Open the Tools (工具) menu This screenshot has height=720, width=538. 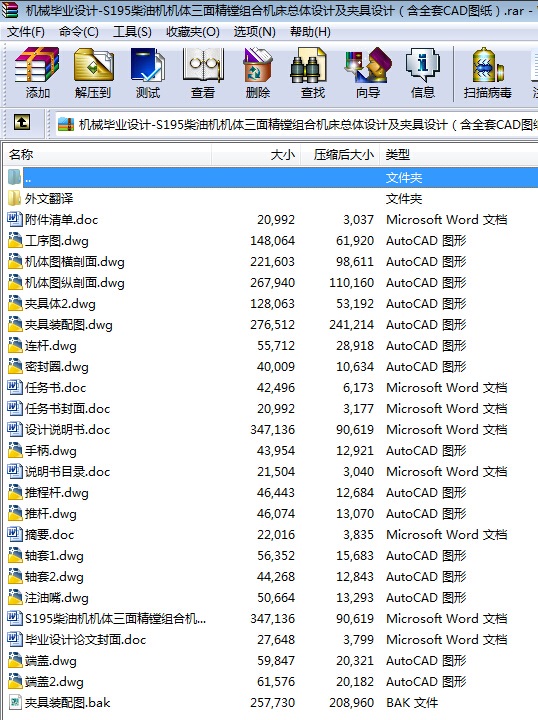tap(132, 32)
